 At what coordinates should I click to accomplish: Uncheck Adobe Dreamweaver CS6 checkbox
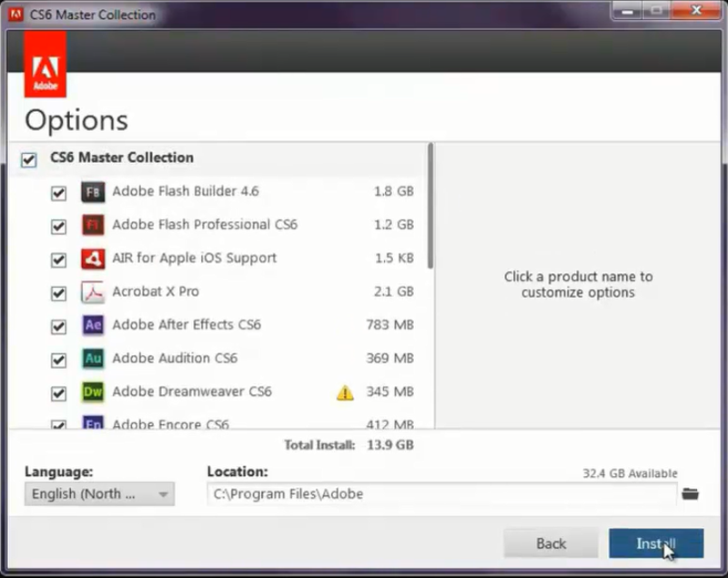pyautogui.click(x=58, y=393)
